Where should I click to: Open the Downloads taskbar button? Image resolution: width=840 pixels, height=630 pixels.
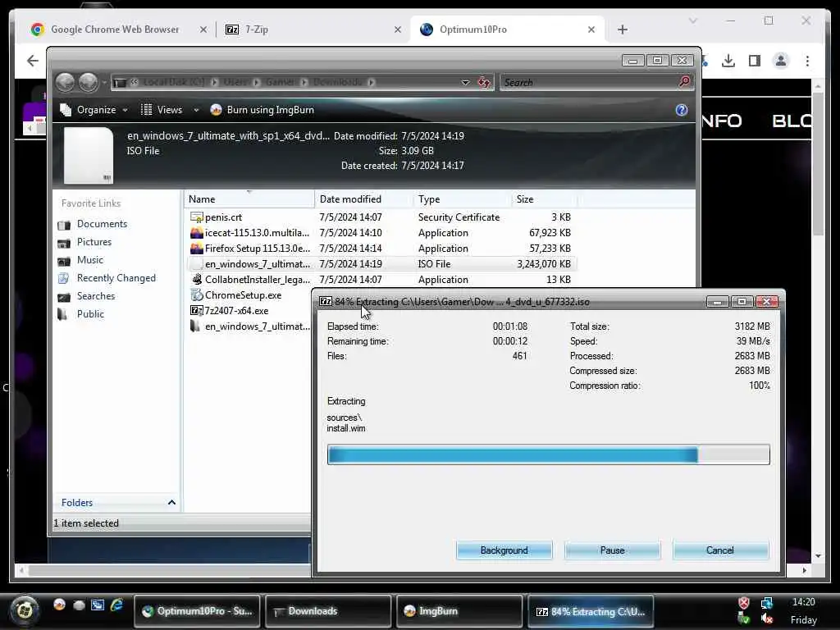click(328, 610)
